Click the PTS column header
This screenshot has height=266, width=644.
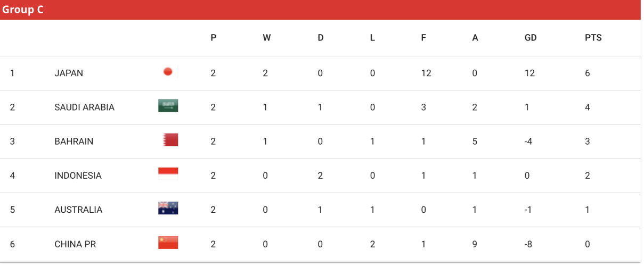click(593, 38)
